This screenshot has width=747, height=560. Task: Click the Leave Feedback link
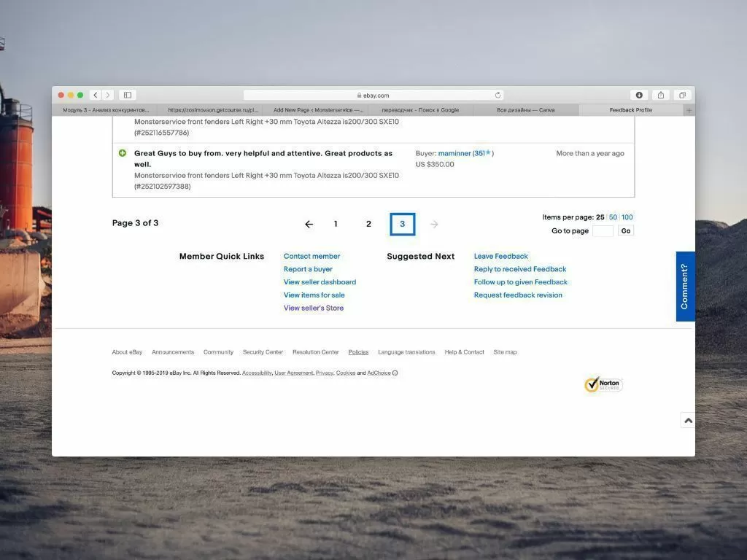500,257
